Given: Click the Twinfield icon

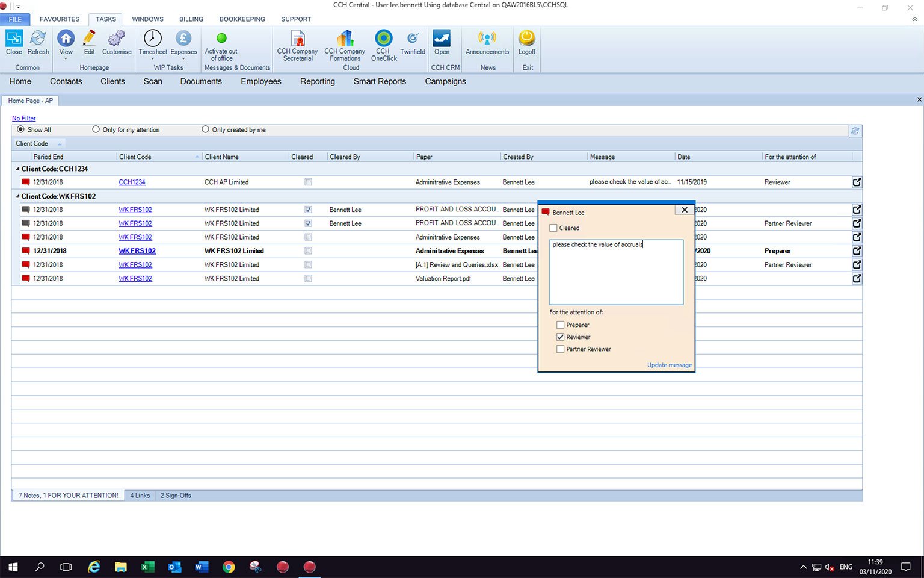Looking at the screenshot, I should tap(413, 39).
